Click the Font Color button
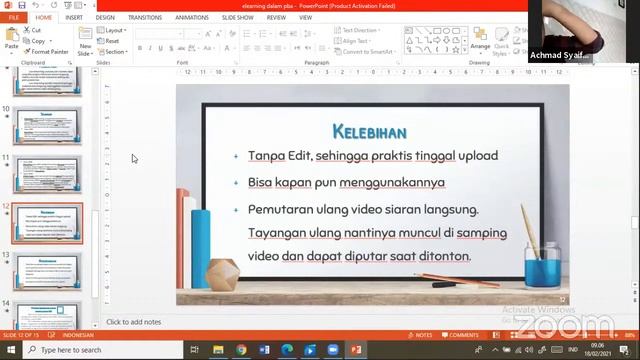Screen dimensions: 640x360 click(x=227, y=48)
